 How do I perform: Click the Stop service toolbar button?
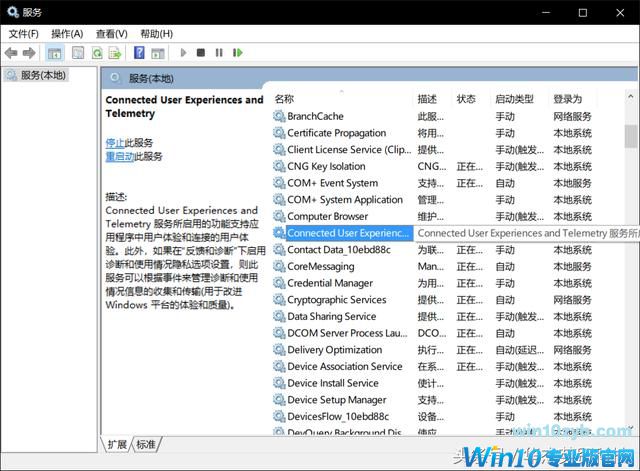coord(201,53)
